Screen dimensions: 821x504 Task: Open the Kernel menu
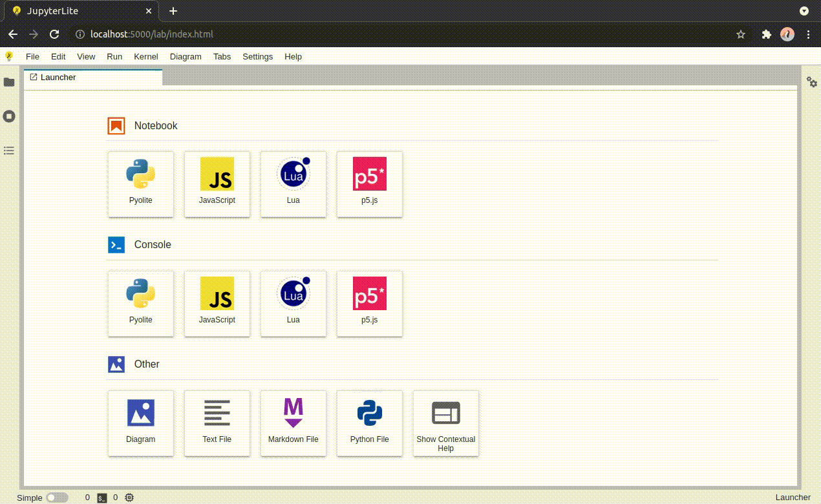(x=146, y=57)
